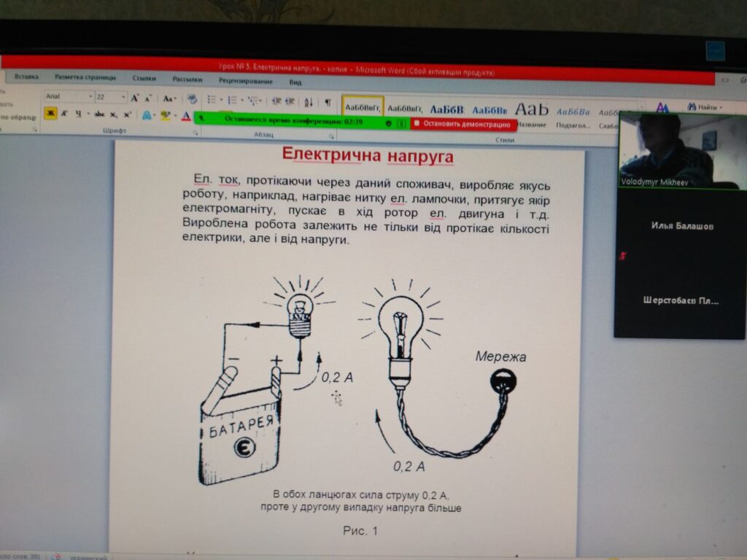Click the Sort A-Z icon
The width and height of the screenshot is (747, 560).
pos(309,101)
